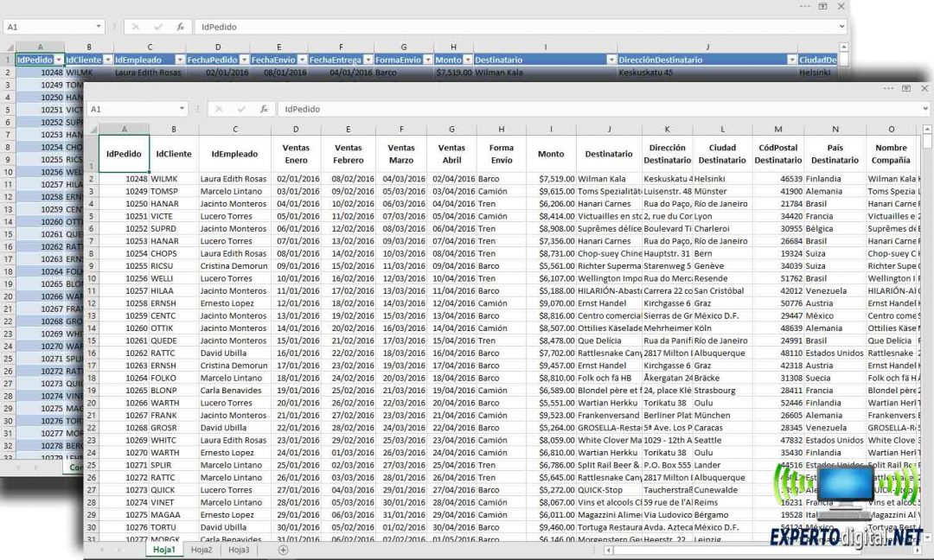Screen dimensions: 934x560
Task: Select column C by clicking its header
Action: [233, 128]
